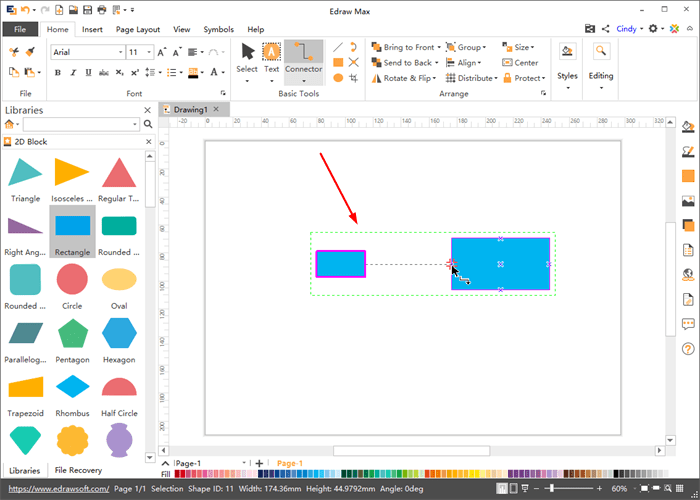Center the shape with the Center button
This screenshot has height=500, width=700.
tap(521, 63)
